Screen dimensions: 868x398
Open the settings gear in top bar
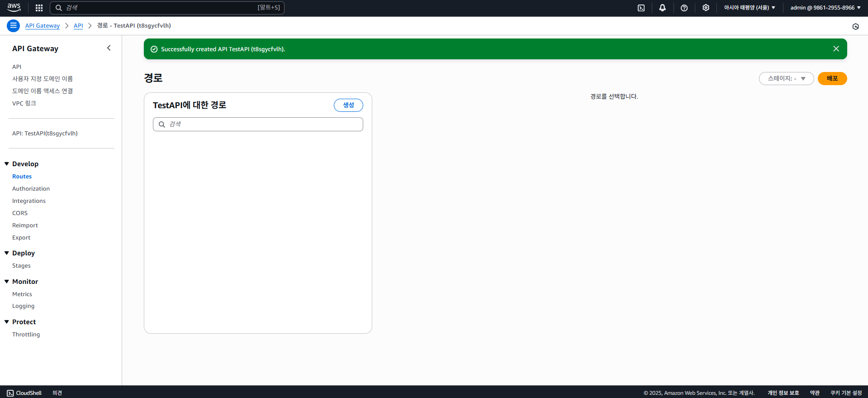point(706,8)
